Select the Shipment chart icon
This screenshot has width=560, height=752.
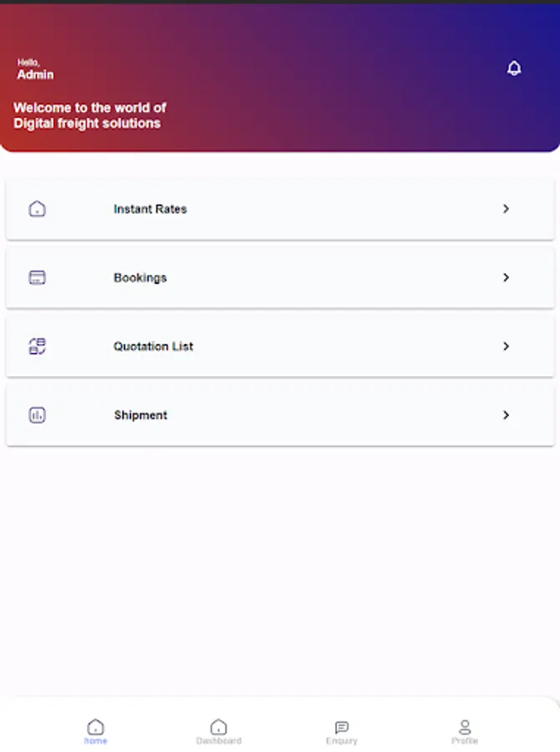coord(37,415)
